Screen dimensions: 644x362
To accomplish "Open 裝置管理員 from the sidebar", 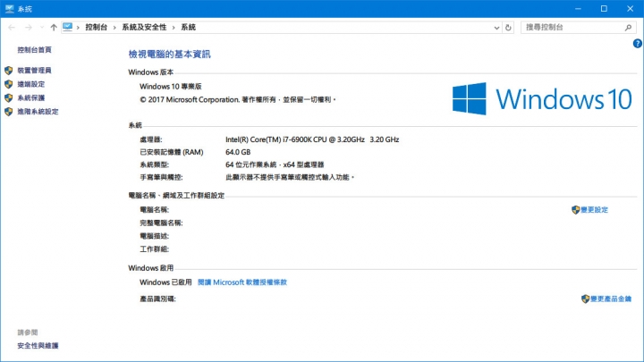I will [x=35, y=71].
